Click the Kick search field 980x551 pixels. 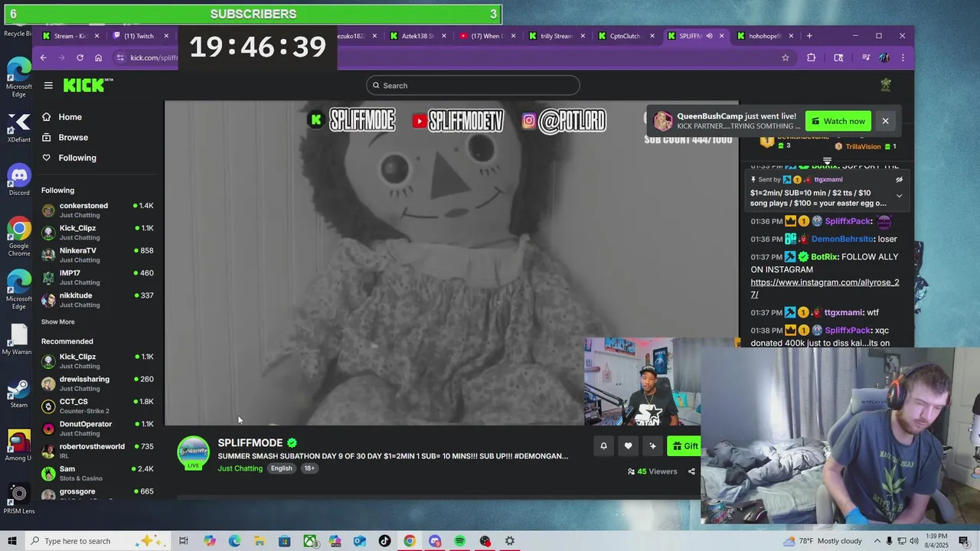pos(472,86)
